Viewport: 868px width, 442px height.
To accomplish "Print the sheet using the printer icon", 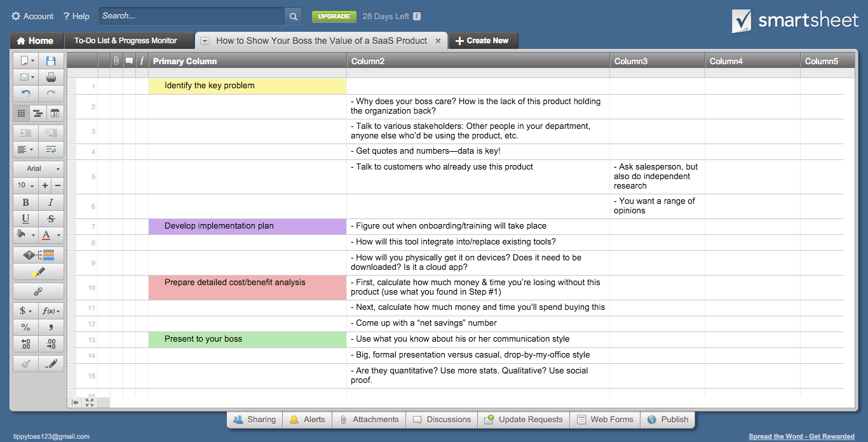I will click(x=51, y=77).
